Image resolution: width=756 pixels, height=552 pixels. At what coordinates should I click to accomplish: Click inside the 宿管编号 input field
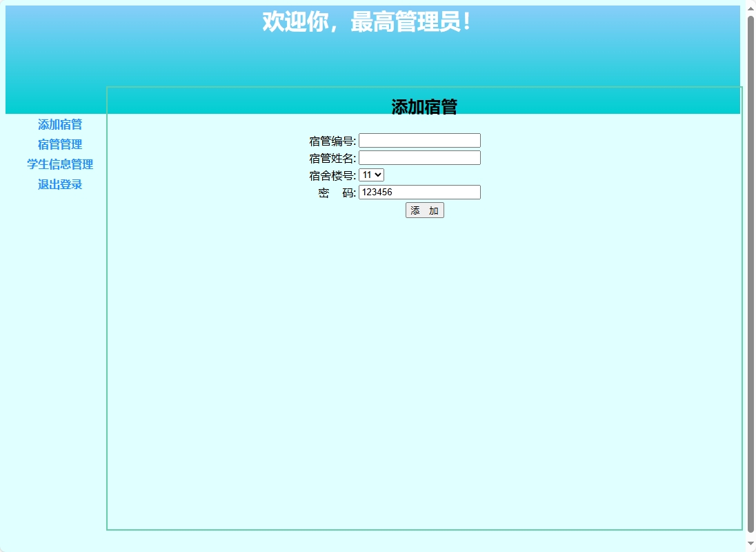coord(419,139)
